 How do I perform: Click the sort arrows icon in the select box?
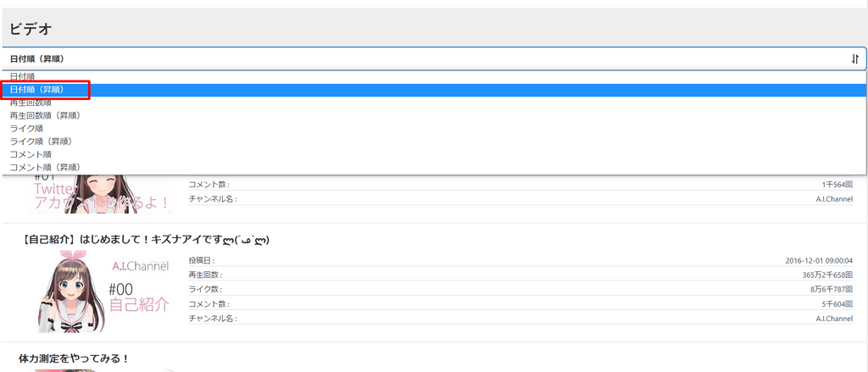854,58
